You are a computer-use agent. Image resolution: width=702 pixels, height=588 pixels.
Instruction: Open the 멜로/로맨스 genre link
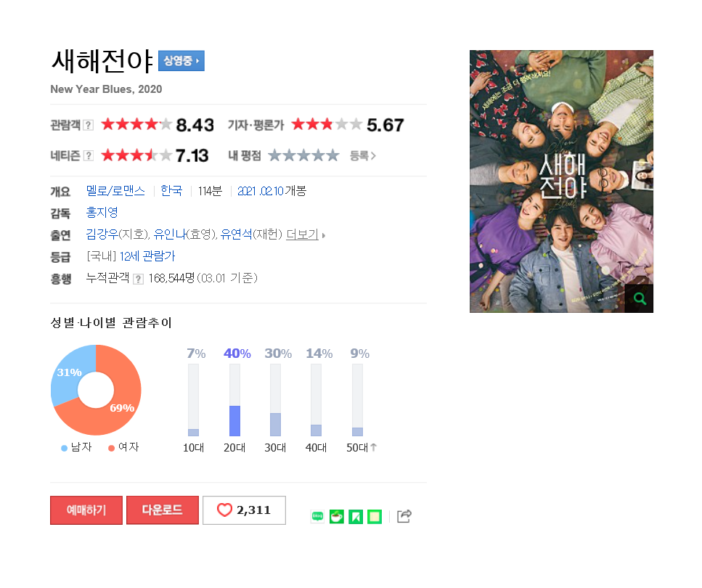(115, 191)
